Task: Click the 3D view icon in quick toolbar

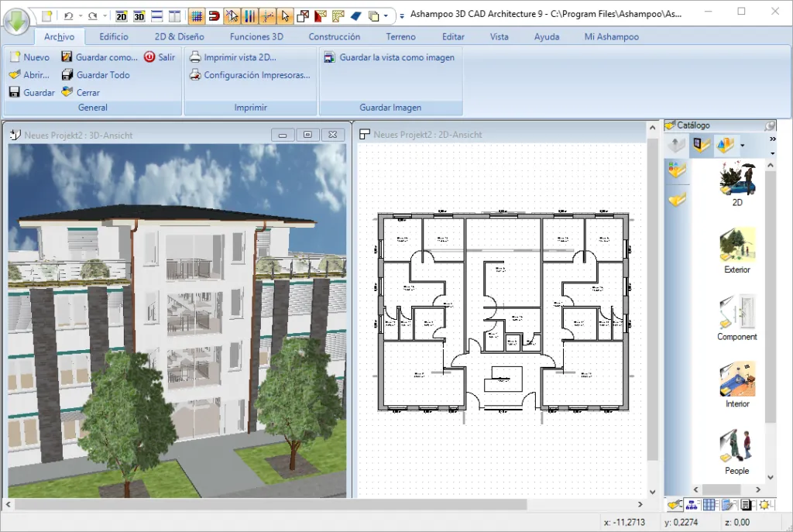Action: pos(139,15)
